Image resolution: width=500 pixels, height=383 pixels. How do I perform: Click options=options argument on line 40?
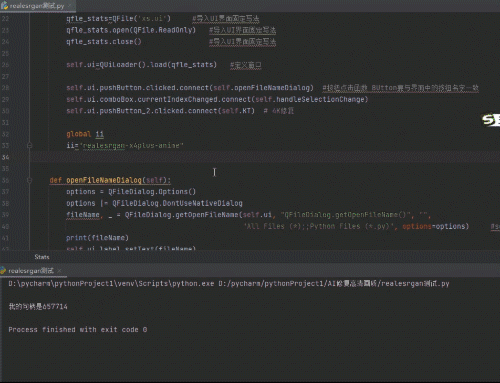pyautogui.click(x=435, y=226)
